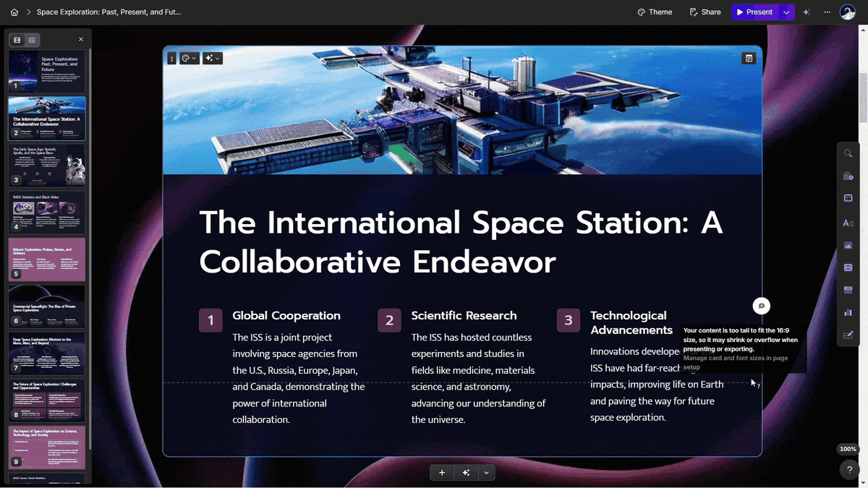Start the presentation with Present
Image resolution: width=868 pixels, height=488 pixels.
click(x=754, y=12)
